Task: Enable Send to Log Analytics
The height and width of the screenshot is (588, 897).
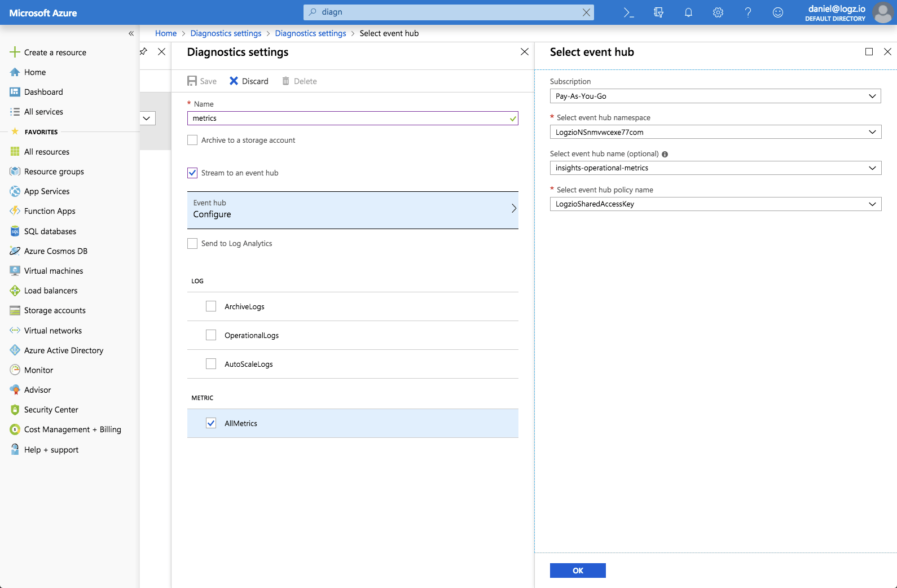Action: 192,243
